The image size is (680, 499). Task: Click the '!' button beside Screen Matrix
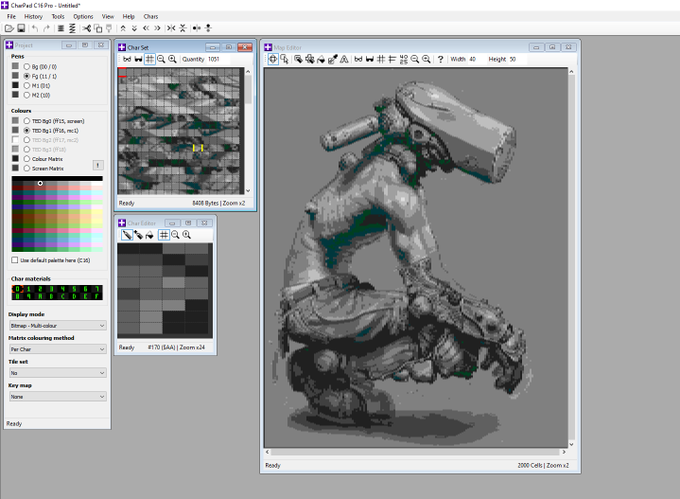[98, 165]
